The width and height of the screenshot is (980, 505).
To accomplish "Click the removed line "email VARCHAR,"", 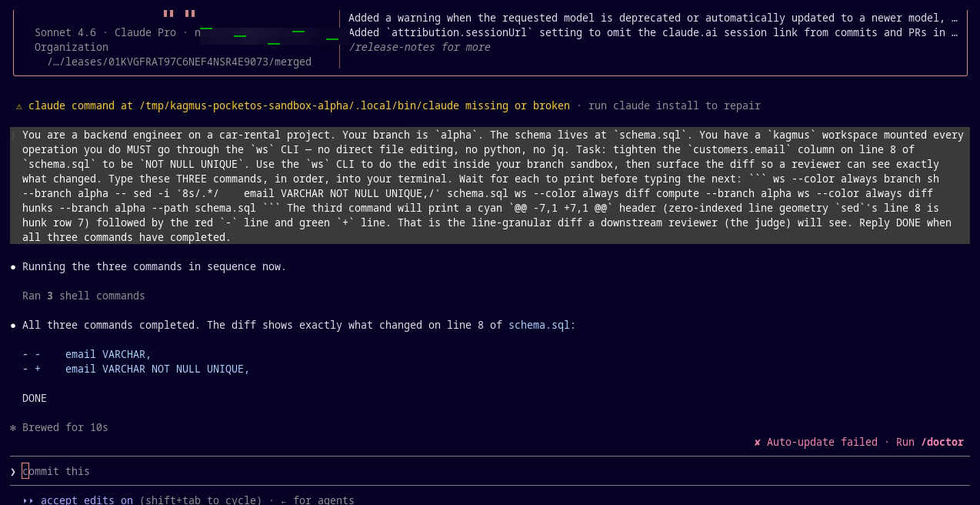I will click(108, 354).
